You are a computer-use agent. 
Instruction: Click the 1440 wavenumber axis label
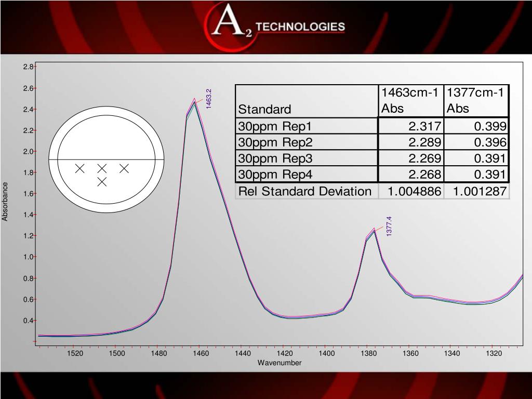[x=243, y=353]
